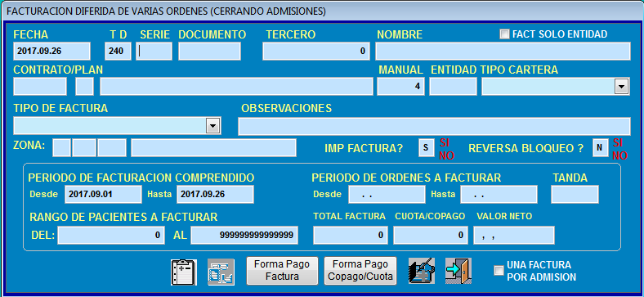This screenshot has height=297, width=644.
Task: Click the AL field with 99999999999999
Action: coord(244,236)
